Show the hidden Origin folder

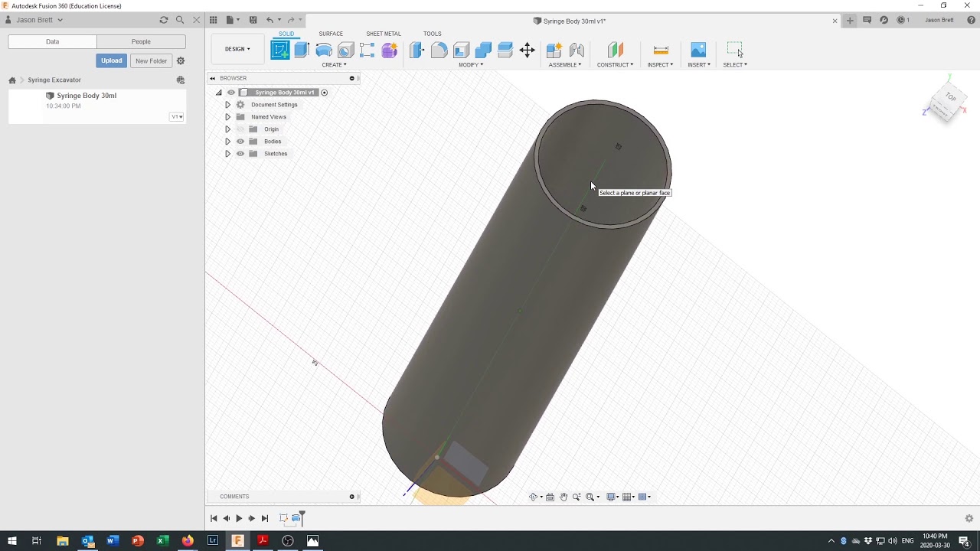pyautogui.click(x=240, y=129)
